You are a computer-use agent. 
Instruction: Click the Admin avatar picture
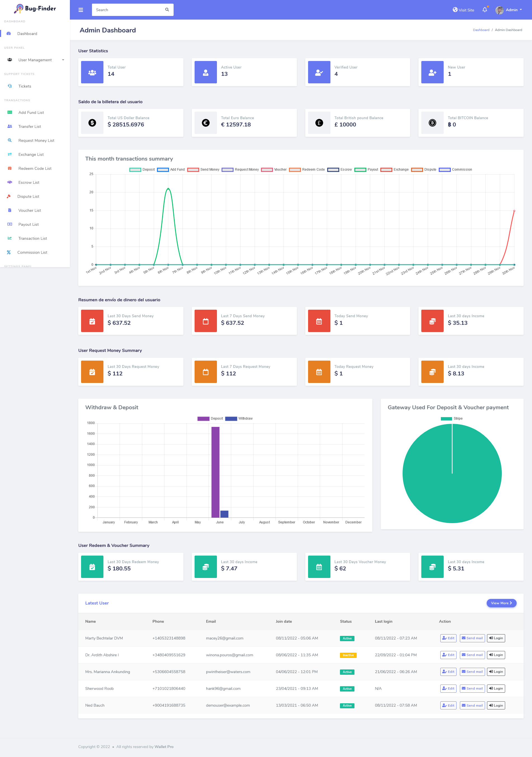pyautogui.click(x=499, y=10)
